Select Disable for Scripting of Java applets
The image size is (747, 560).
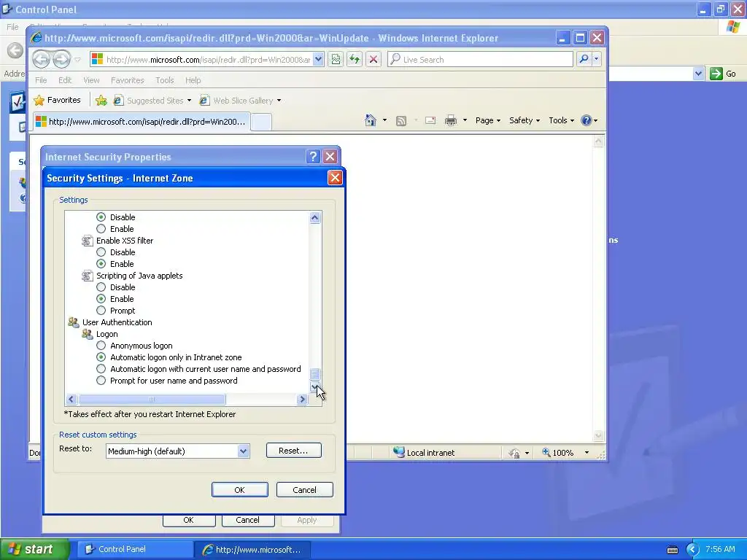pyautogui.click(x=101, y=287)
